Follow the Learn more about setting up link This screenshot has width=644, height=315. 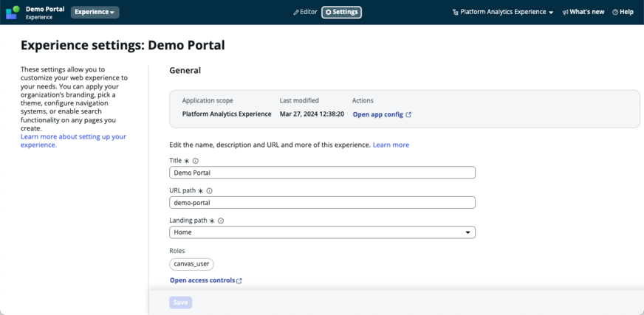pos(73,141)
